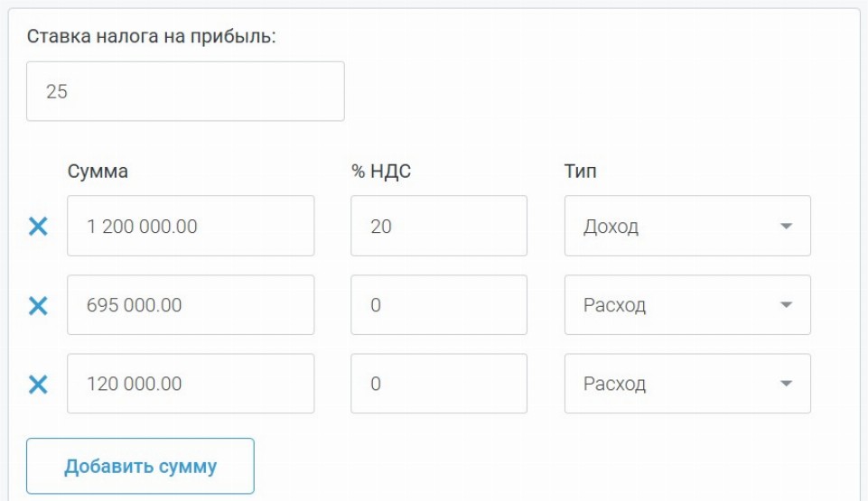Screen dimensions: 868x501
Task: Click the arrow on the Доход selector
Action: [786, 227]
